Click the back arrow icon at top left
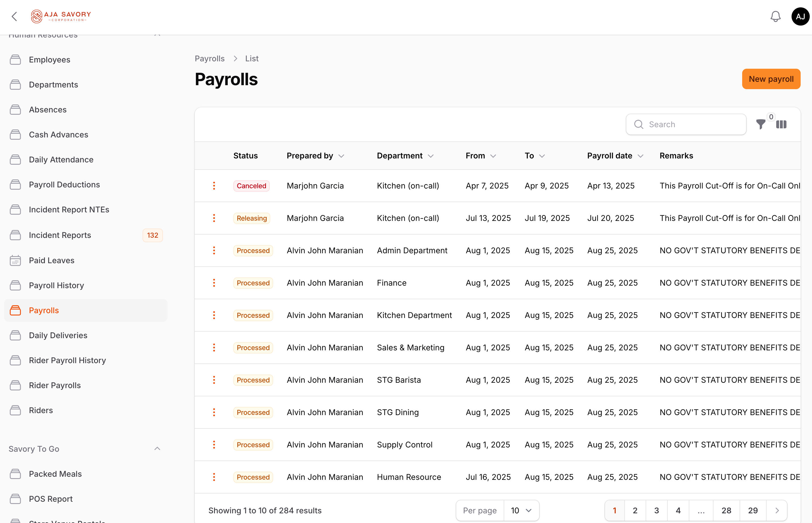812x523 pixels. (14, 16)
